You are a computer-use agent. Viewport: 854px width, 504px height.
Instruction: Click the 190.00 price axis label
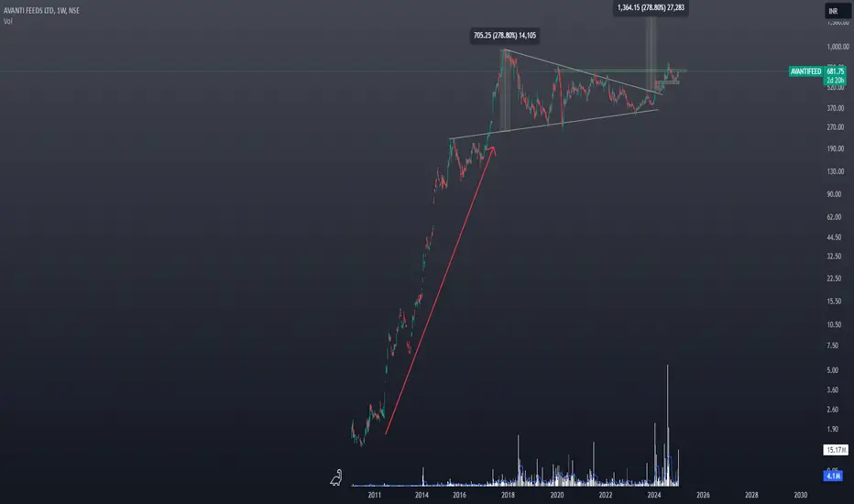[836, 148]
